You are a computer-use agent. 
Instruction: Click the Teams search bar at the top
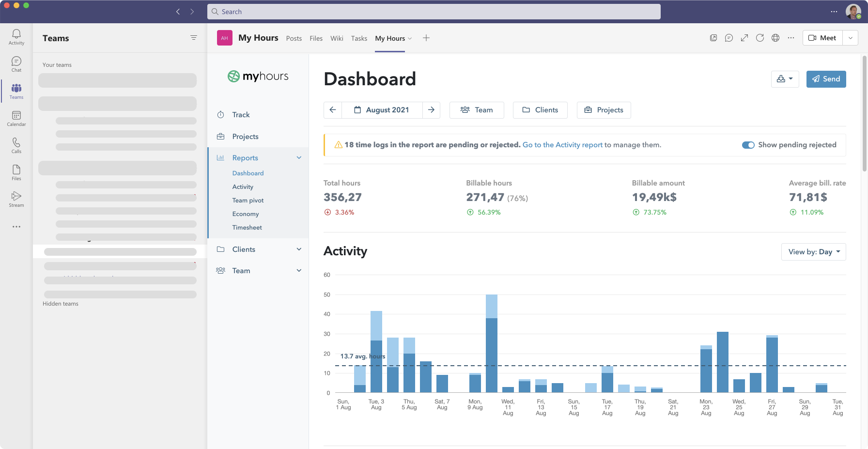pos(434,11)
